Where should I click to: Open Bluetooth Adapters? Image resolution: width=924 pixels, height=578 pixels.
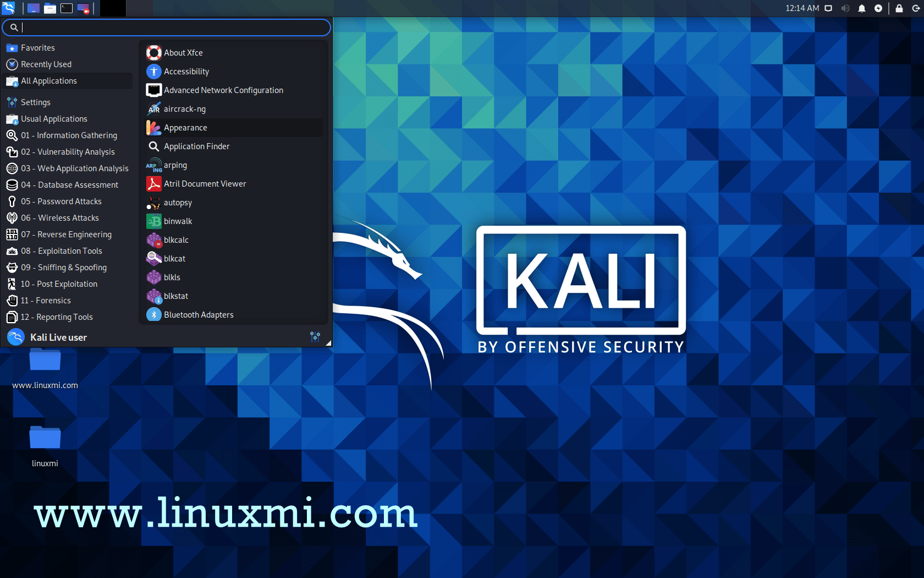233,315
